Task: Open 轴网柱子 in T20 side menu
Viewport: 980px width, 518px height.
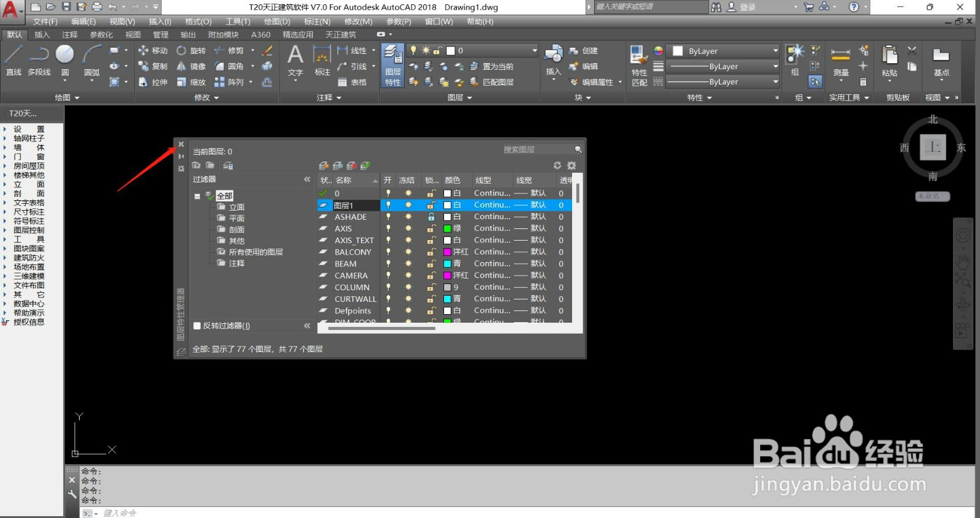Action: click(29, 138)
